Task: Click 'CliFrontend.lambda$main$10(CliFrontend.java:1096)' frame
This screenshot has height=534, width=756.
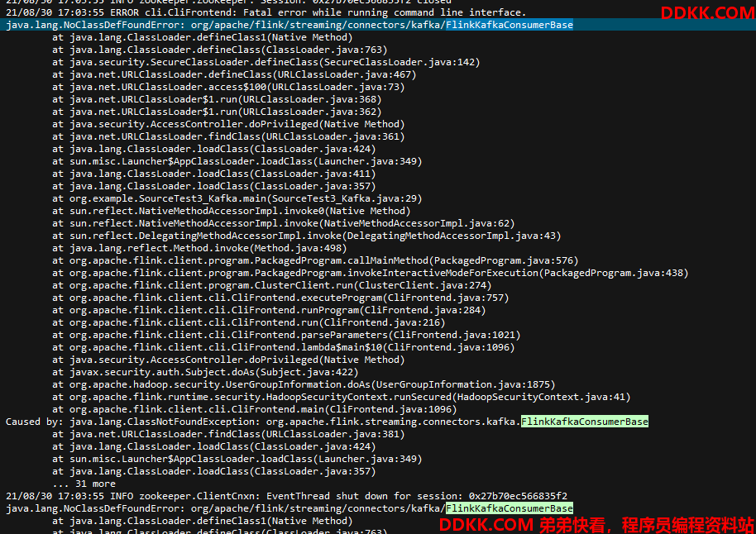Action: (x=284, y=347)
